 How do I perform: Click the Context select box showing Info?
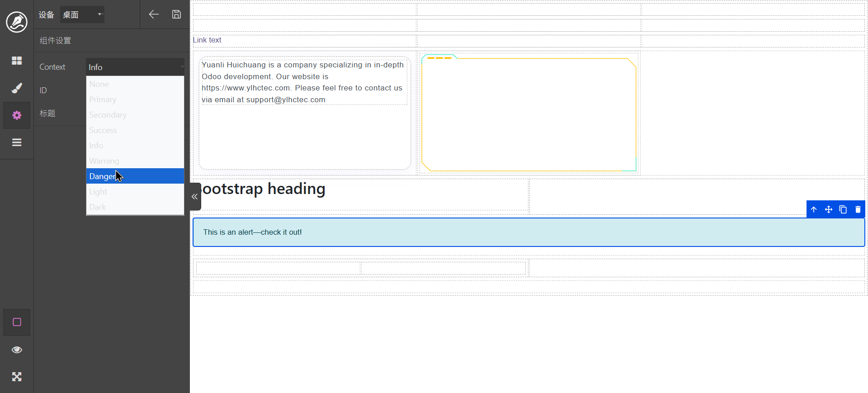pyautogui.click(x=135, y=67)
